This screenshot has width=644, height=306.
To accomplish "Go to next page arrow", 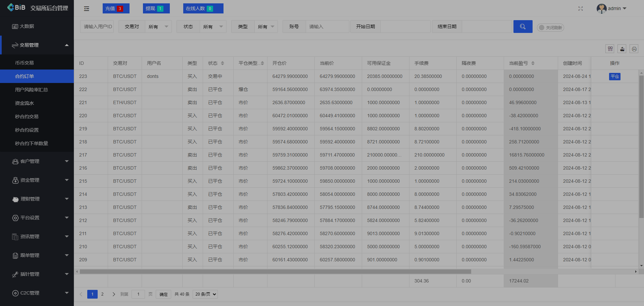I will (x=114, y=294).
